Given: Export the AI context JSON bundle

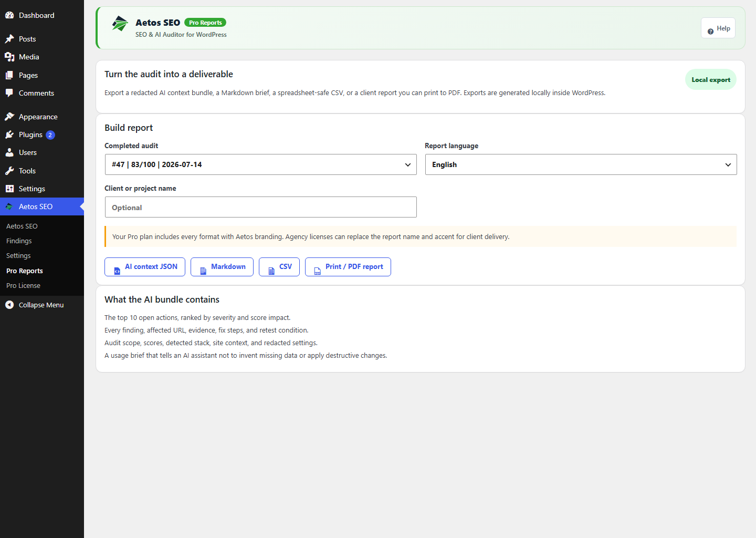Looking at the screenshot, I should [x=145, y=267].
